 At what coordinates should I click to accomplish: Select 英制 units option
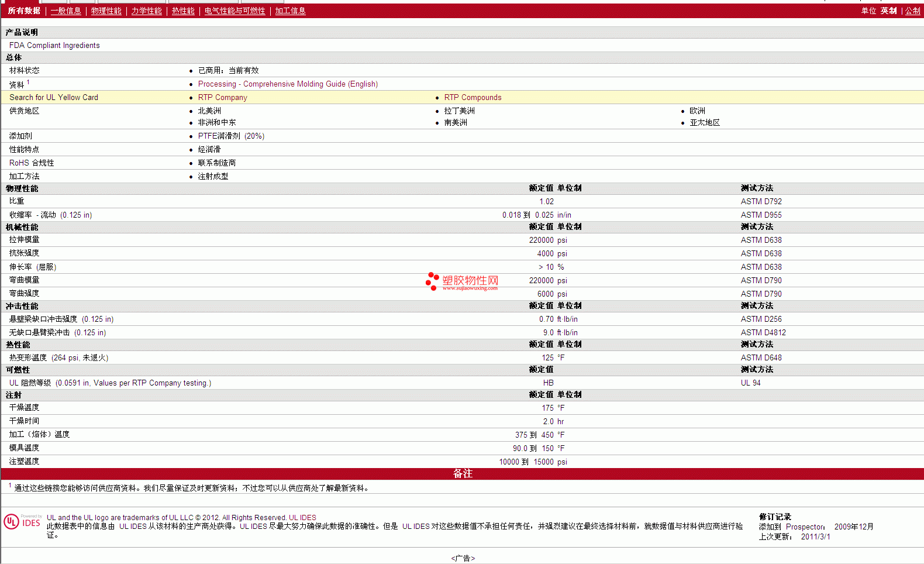tap(889, 11)
